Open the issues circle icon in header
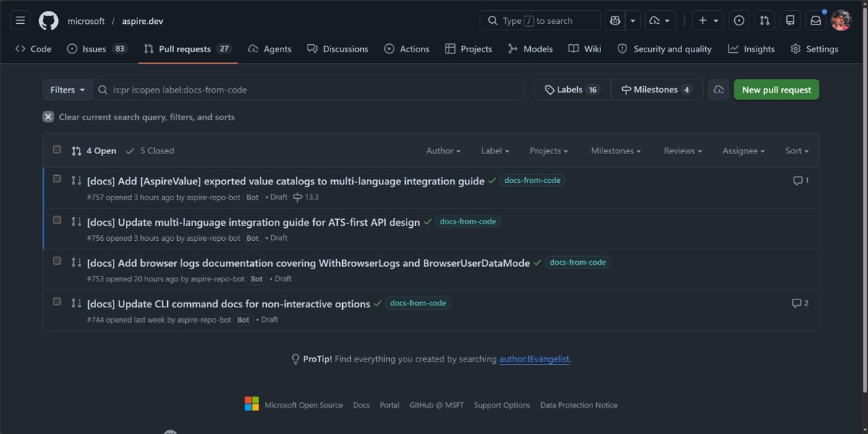The height and width of the screenshot is (434, 868). [739, 20]
